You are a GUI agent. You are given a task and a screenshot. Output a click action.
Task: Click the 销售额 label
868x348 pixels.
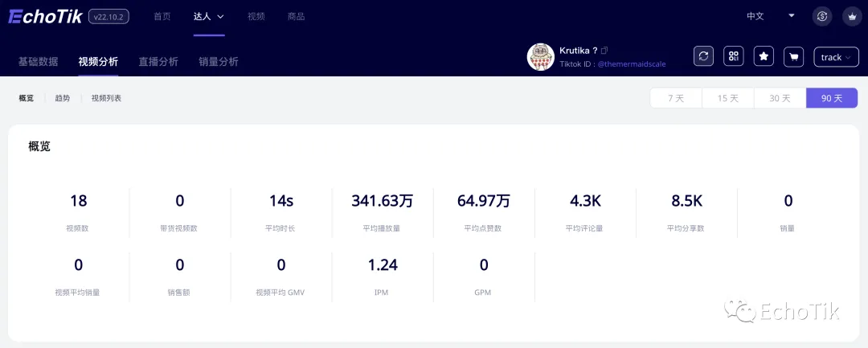click(178, 292)
